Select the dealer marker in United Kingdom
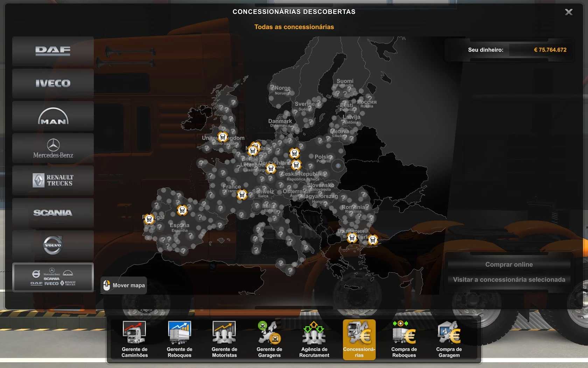This screenshot has width=588, height=368. [223, 137]
